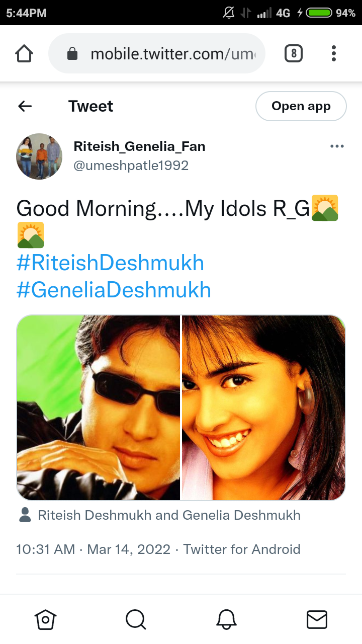Tap the Twitter for Android source link
This screenshot has height=644, width=362.
242,549
